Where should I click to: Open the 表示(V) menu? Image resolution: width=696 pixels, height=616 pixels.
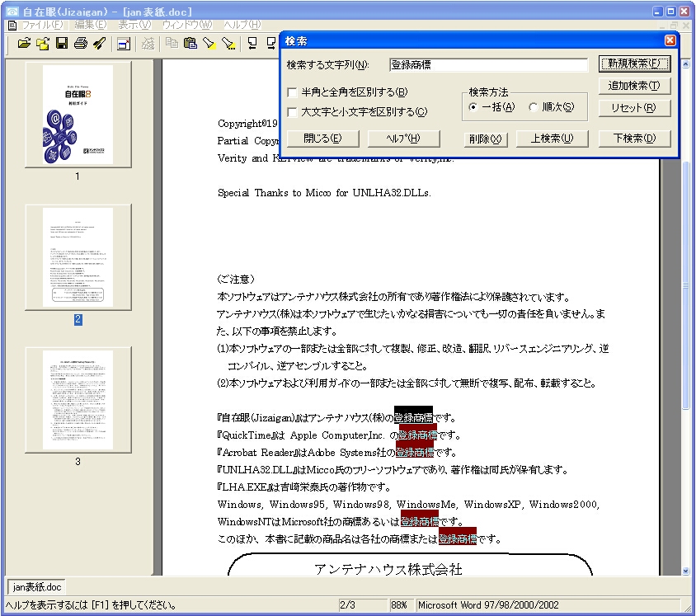pos(134,25)
